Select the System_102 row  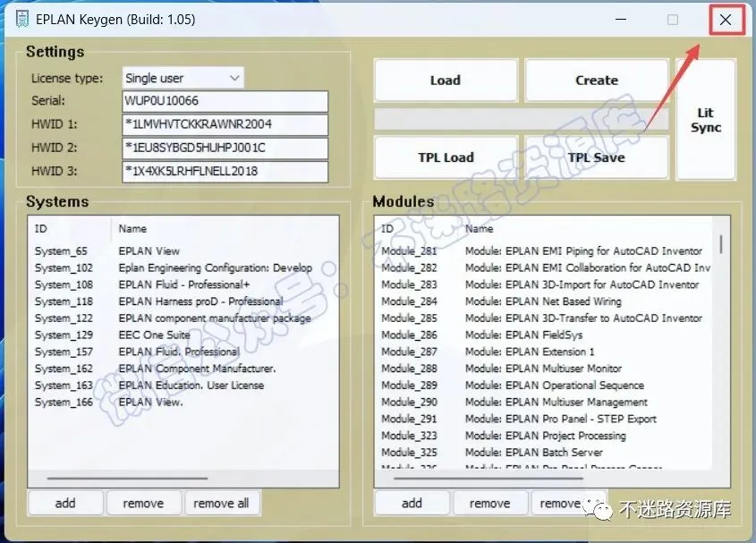[183, 268]
